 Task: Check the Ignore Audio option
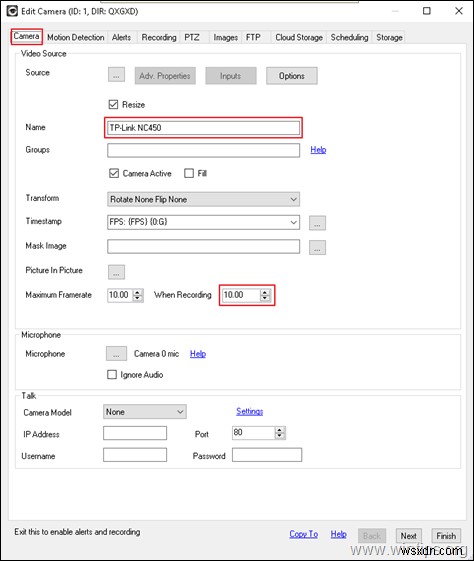(x=112, y=375)
